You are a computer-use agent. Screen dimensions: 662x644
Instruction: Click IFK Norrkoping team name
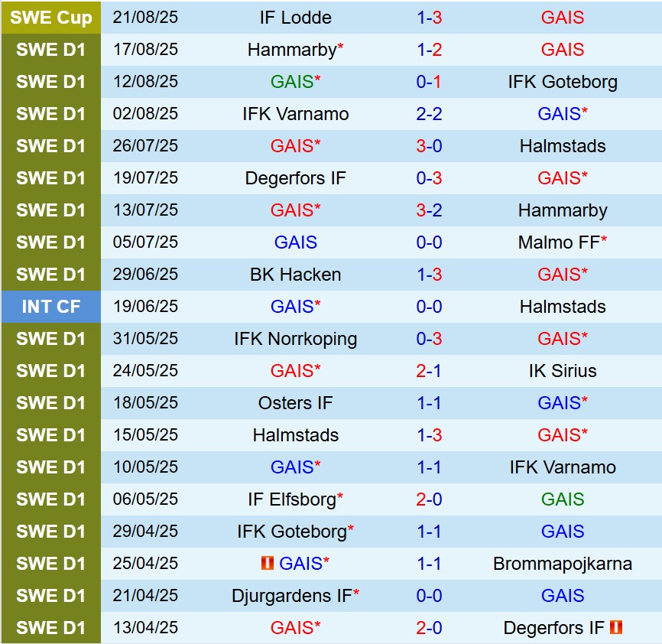295,339
